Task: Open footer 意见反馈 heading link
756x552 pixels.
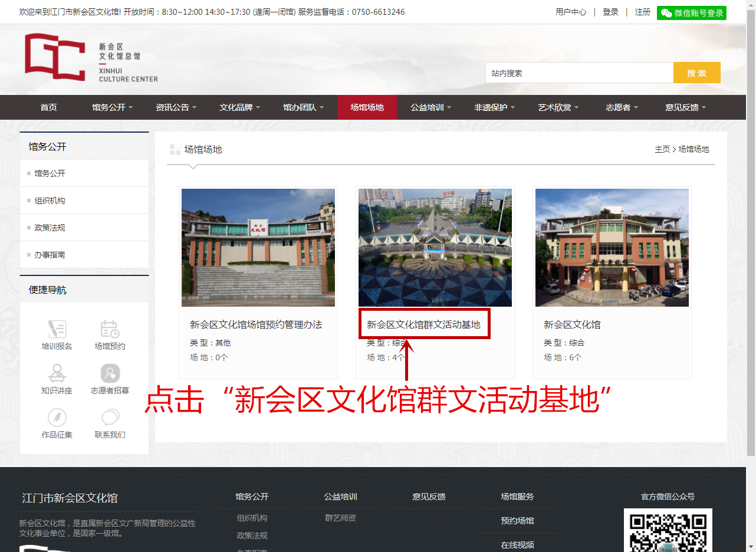Action: [x=429, y=497]
